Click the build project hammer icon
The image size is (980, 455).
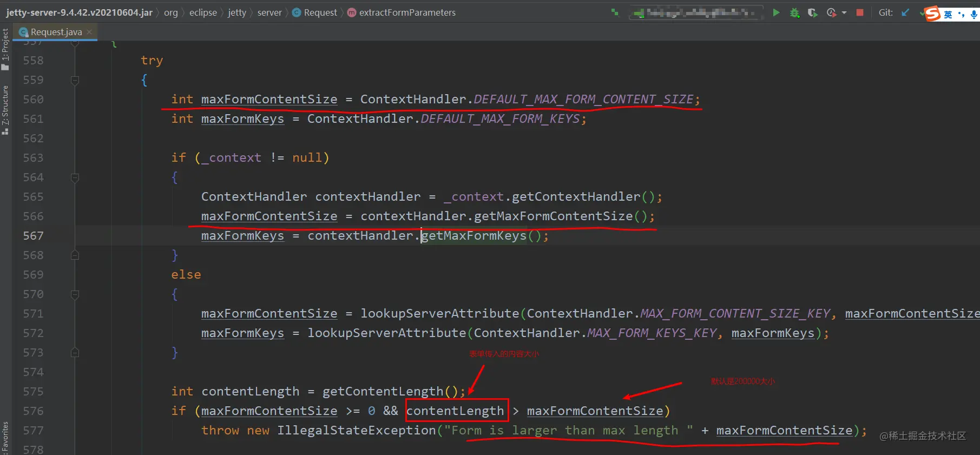(615, 12)
